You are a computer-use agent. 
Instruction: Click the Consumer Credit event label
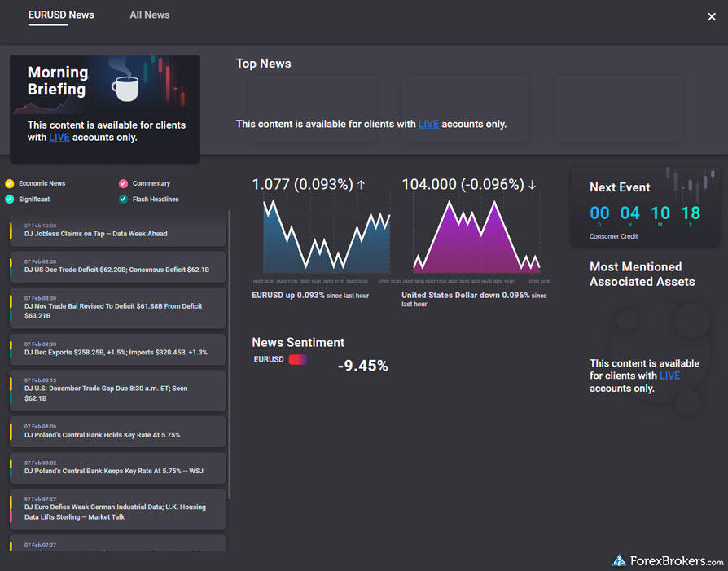click(613, 236)
